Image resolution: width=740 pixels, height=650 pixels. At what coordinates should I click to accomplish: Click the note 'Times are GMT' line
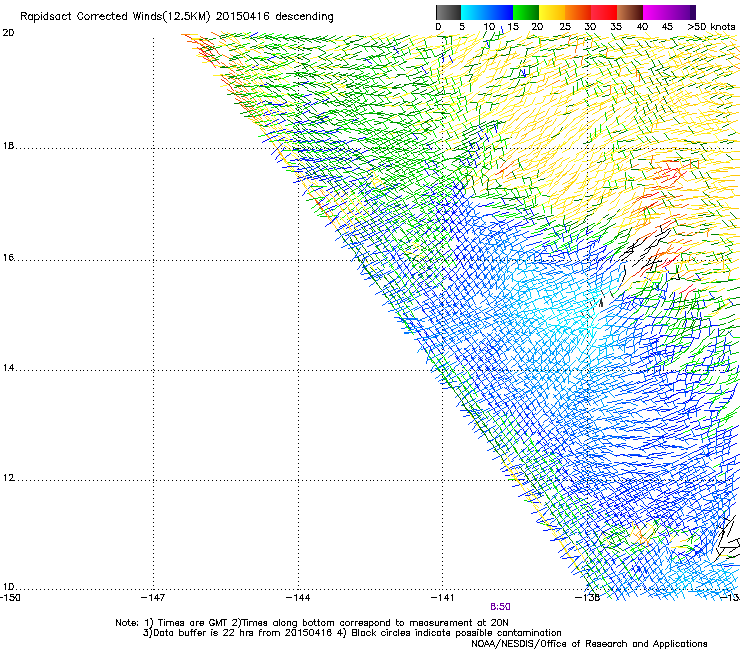[x=312, y=623]
